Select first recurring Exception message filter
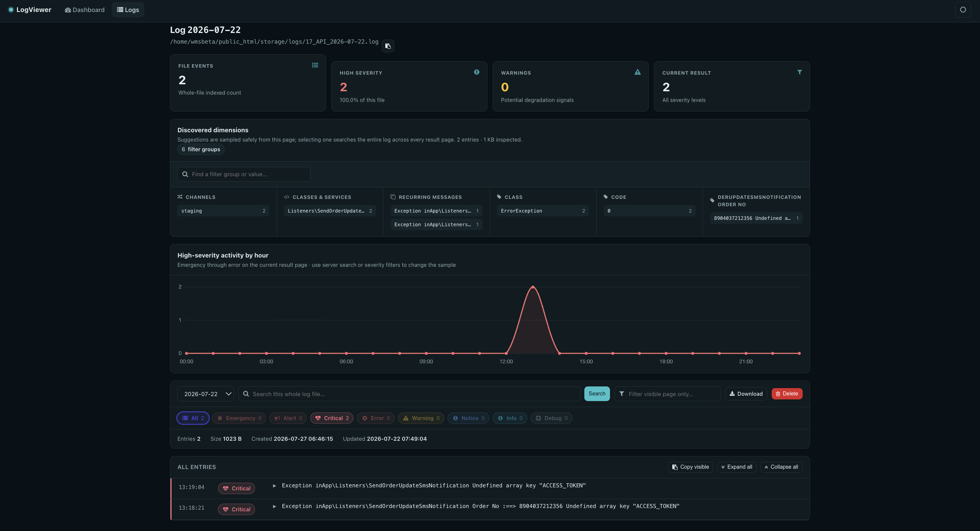Image resolution: width=980 pixels, height=531 pixels. (436, 211)
